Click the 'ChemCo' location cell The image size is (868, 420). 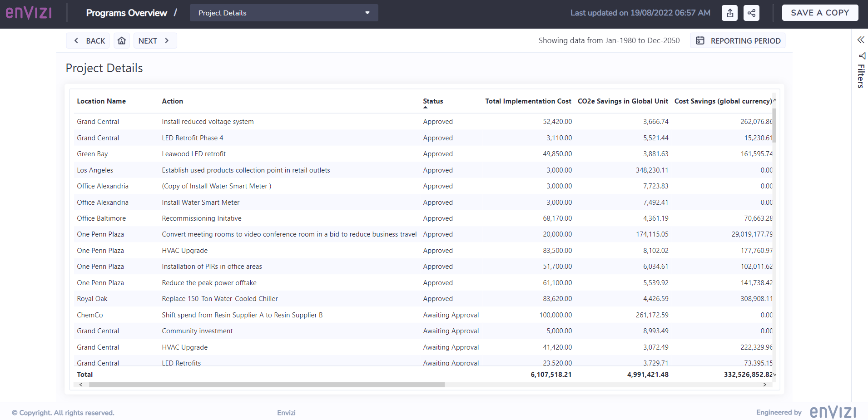point(90,315)
